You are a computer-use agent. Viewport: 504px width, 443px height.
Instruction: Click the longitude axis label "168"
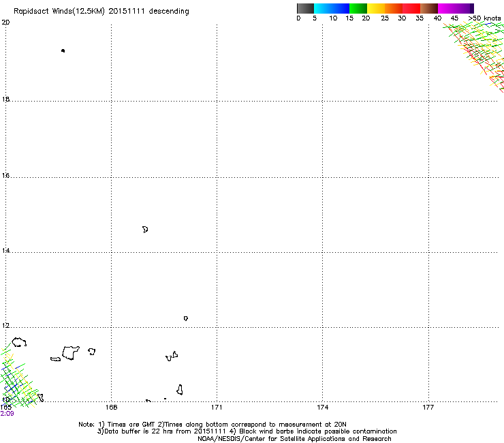[111, 408]
